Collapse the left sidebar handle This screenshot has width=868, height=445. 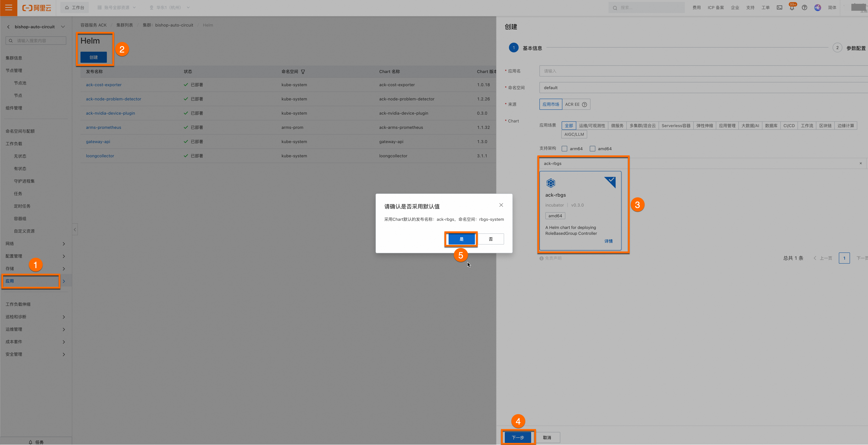coord(75,229)
